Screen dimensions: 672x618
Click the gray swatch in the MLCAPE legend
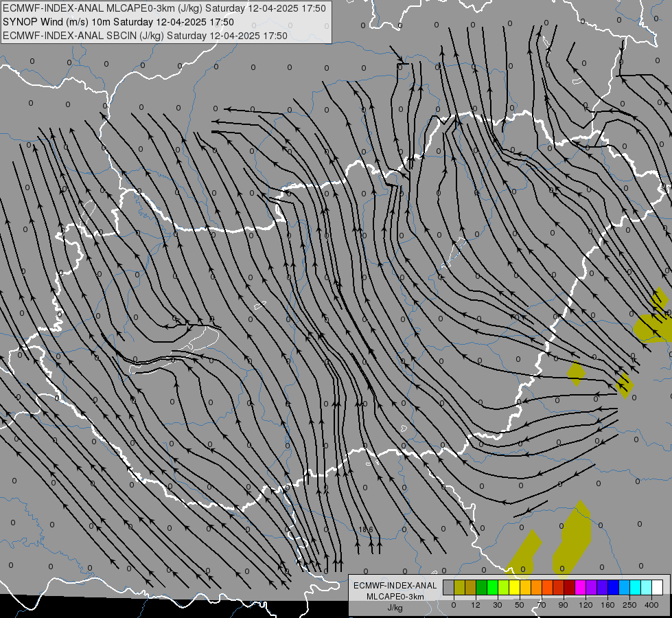[449, 588]
